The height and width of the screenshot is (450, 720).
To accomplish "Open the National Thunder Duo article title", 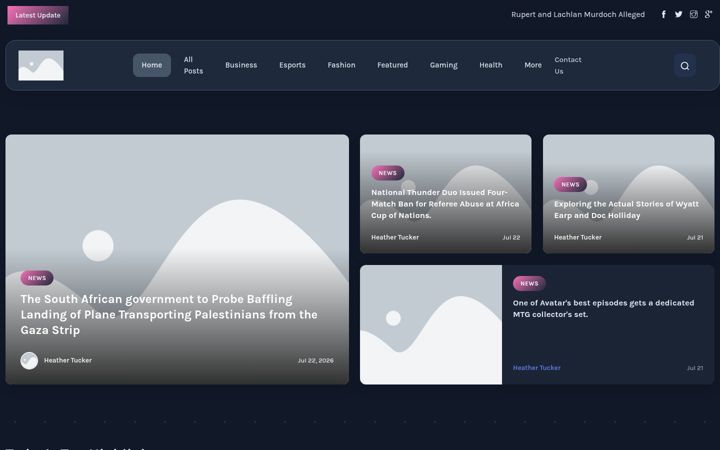I will pos(445,204).
